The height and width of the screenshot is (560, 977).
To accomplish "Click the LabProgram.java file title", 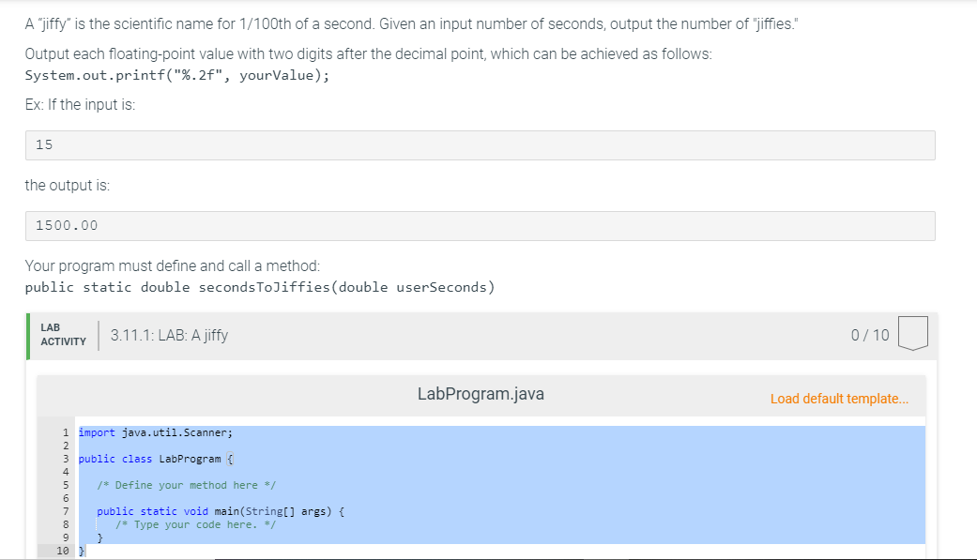I will (481, 394).
